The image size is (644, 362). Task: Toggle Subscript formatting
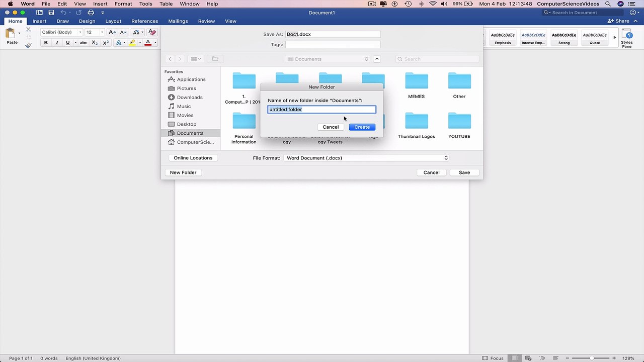(95, 43)
